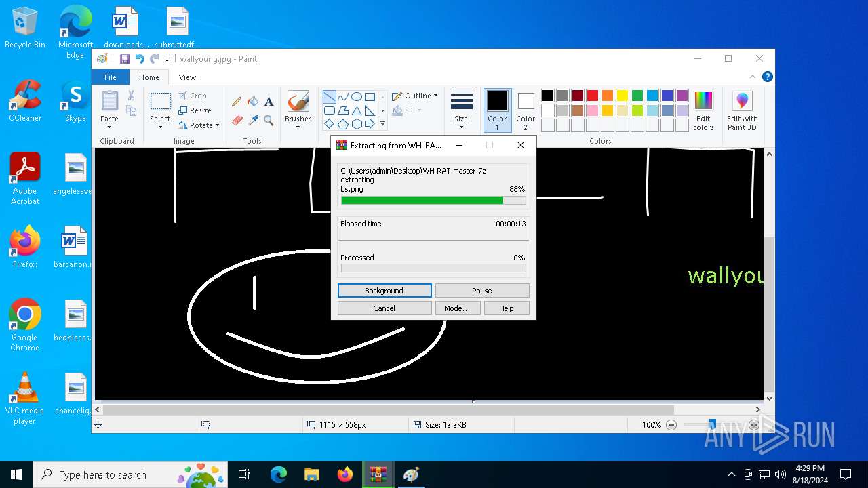
Task: Click the Paste clipboard icon
Action: click(x=109, y=102)
